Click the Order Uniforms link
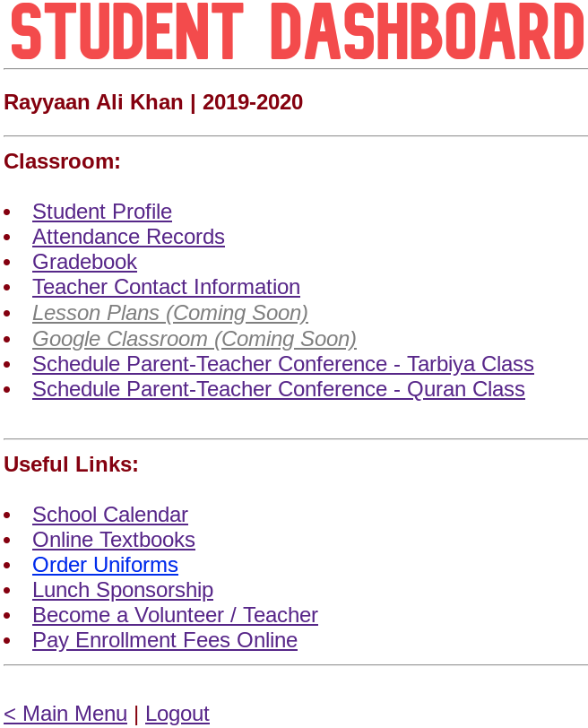The height and width of the screenshot is (728, 588). 105,565
